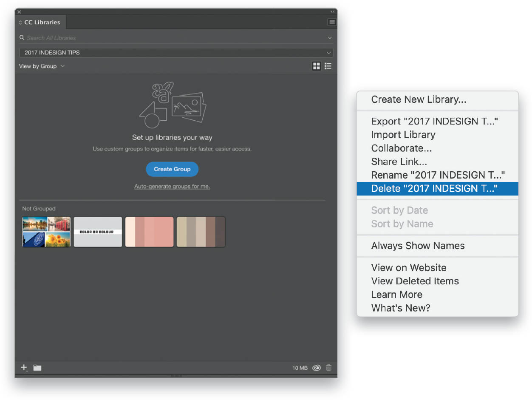The width and height of the screenshot is (532, 400).
Task: Click the 10 MB storage label
Action: tap(300, 368)
